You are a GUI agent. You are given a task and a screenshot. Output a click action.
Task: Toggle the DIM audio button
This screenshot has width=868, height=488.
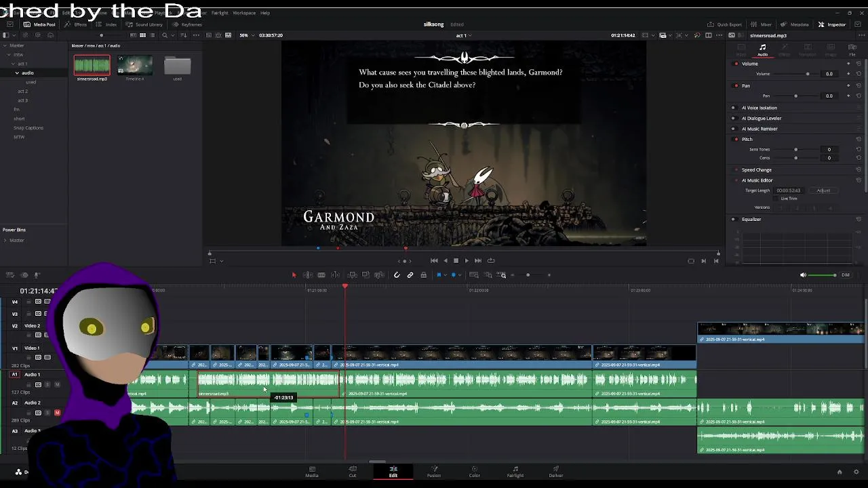[x=846, y=275]
